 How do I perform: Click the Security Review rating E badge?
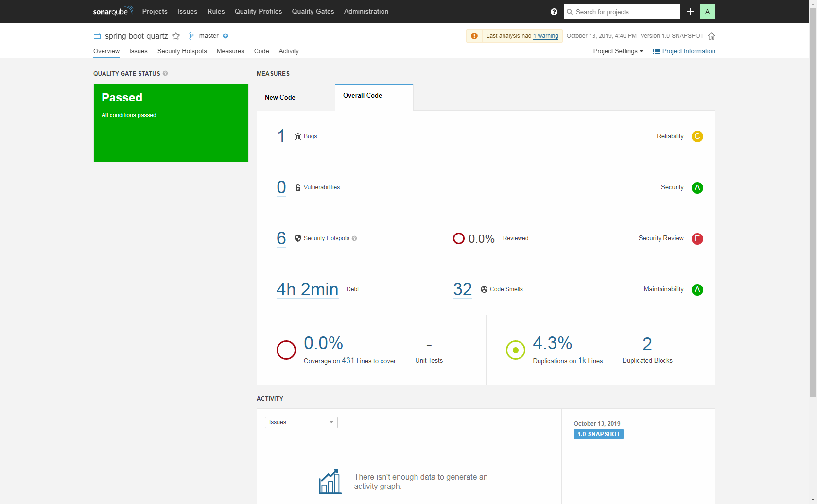point(697,238)
